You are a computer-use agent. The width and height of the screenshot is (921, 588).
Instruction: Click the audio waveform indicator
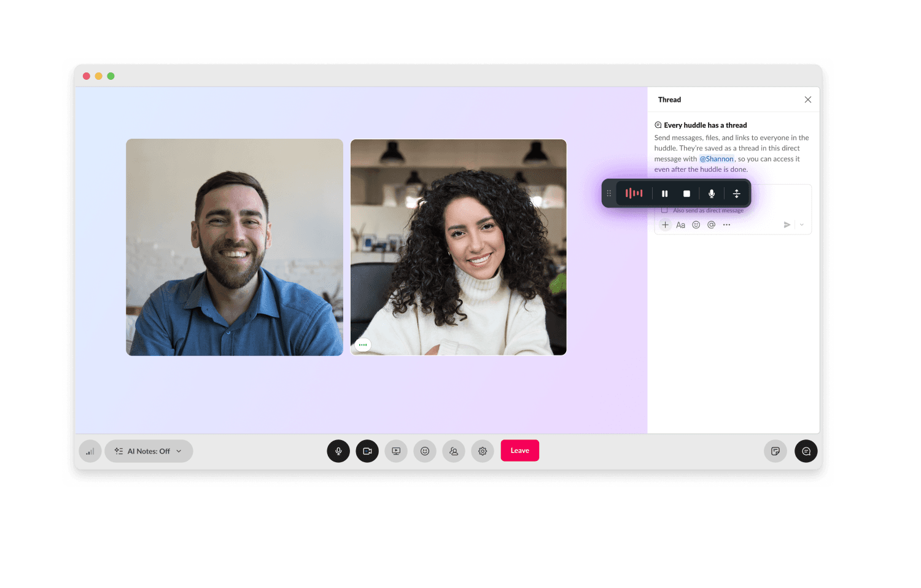tap(634, 193)
